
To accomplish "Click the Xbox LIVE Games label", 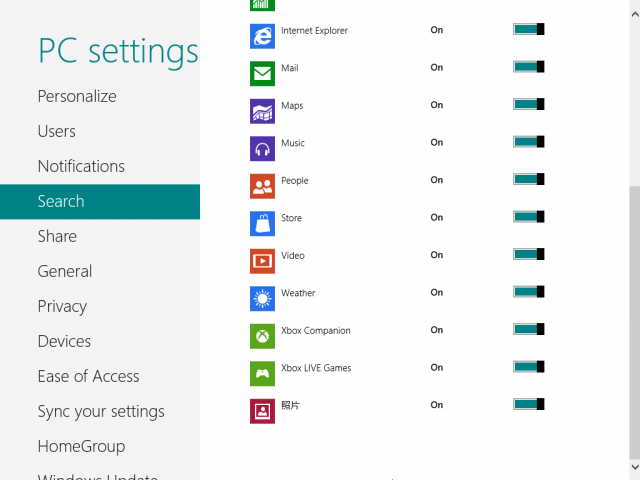I will (316, 368).
